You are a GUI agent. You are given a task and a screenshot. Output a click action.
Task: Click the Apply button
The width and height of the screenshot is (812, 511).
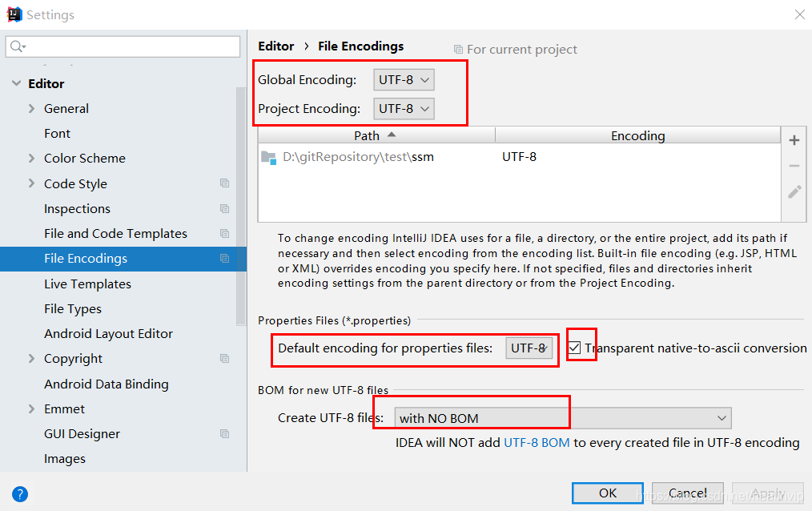coord(768,493)
